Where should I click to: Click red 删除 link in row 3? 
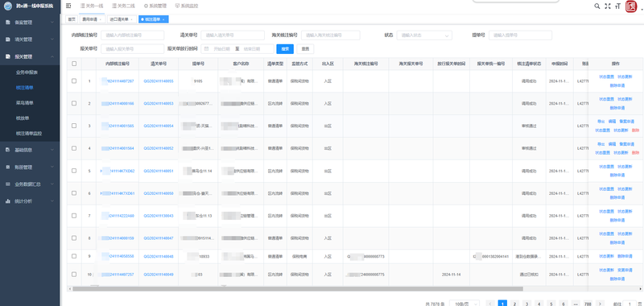point(636,130)
